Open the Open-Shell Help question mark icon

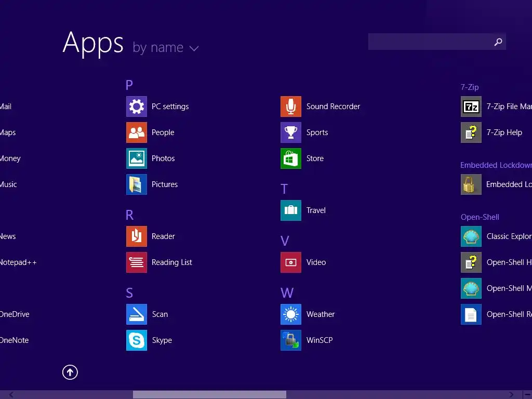pyautogui.click(x=471, y=262)
